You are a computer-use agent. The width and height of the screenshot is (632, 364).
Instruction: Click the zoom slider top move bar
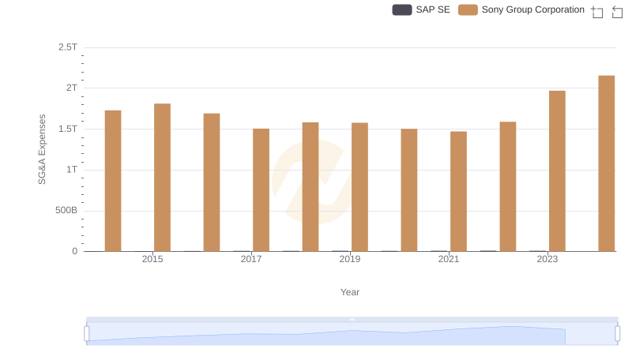(x=352, y=319)
